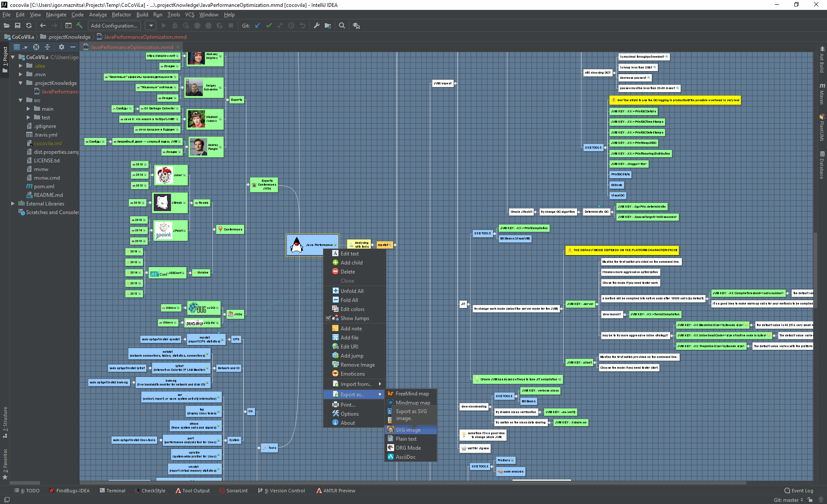This screenshot has width=827, height=504.
Task: Click the Save All toolbar icon
Action: click(18, 26)
